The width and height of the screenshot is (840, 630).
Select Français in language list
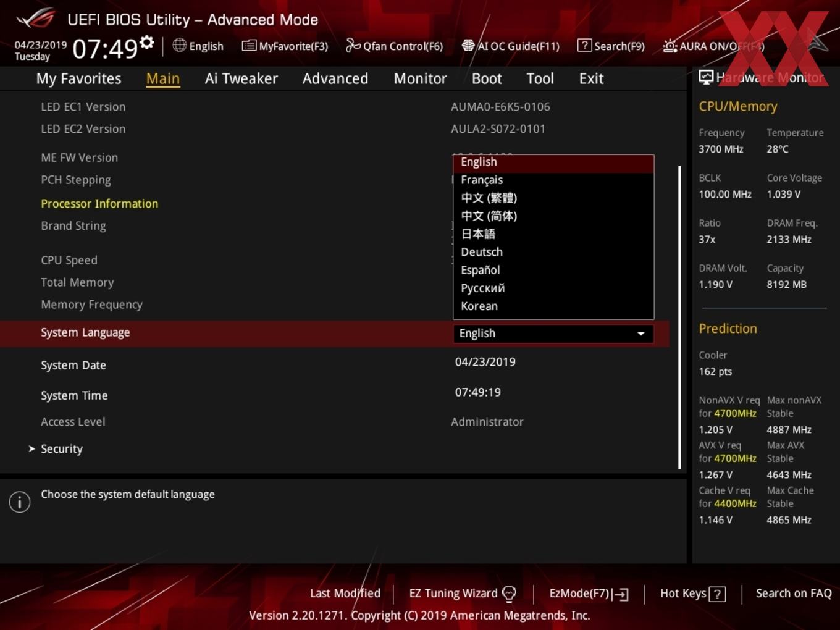[553, 180]
